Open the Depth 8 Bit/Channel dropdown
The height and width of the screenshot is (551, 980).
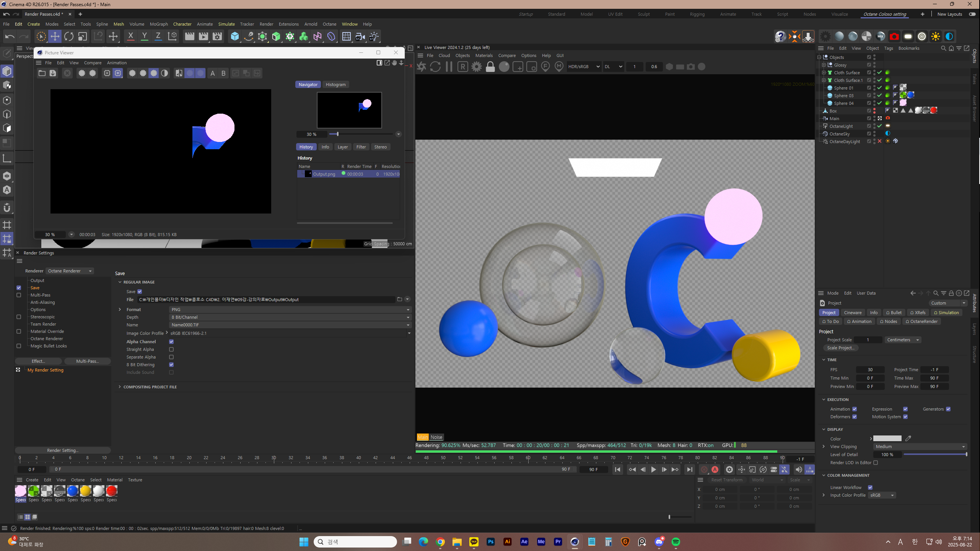[x=290, y=317]
